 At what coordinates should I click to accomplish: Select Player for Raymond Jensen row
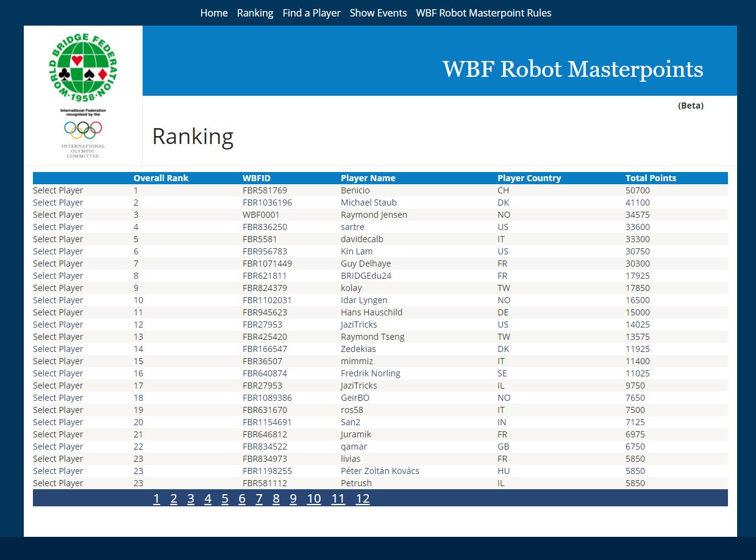point(58,215)
